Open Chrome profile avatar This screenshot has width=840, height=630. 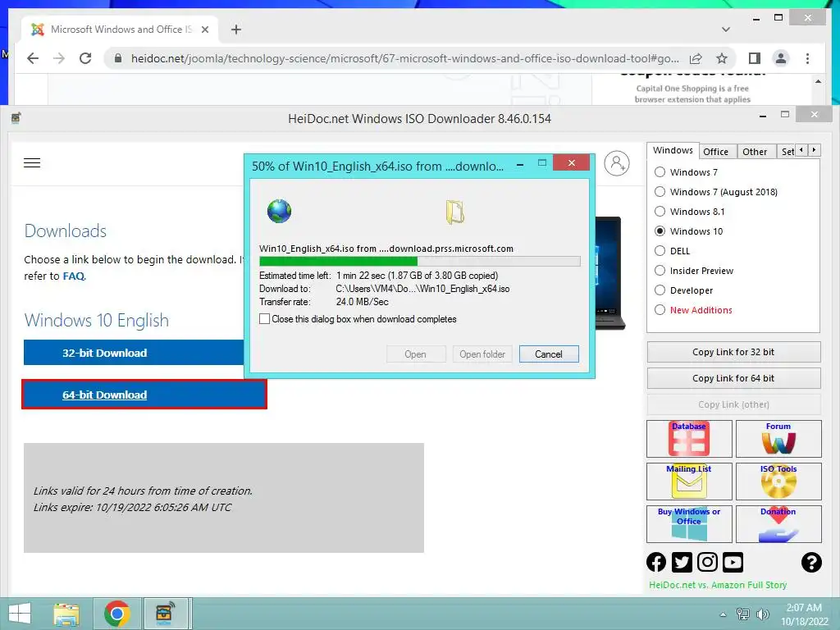[781, 58]
